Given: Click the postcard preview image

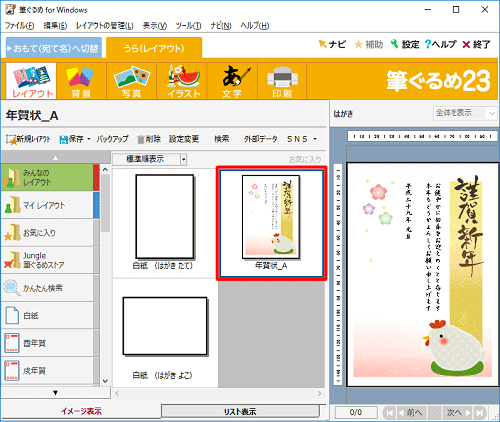Looking at the screenshot, I should point(422,275).
